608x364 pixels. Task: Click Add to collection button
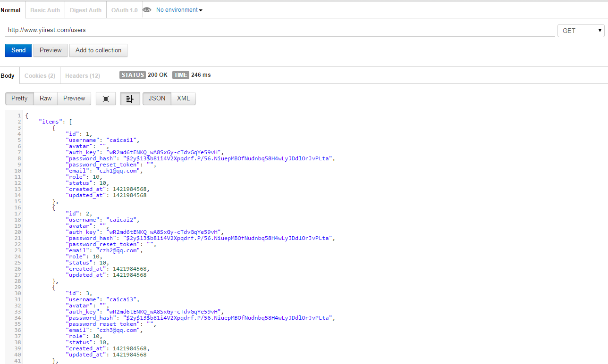(98, 50)
